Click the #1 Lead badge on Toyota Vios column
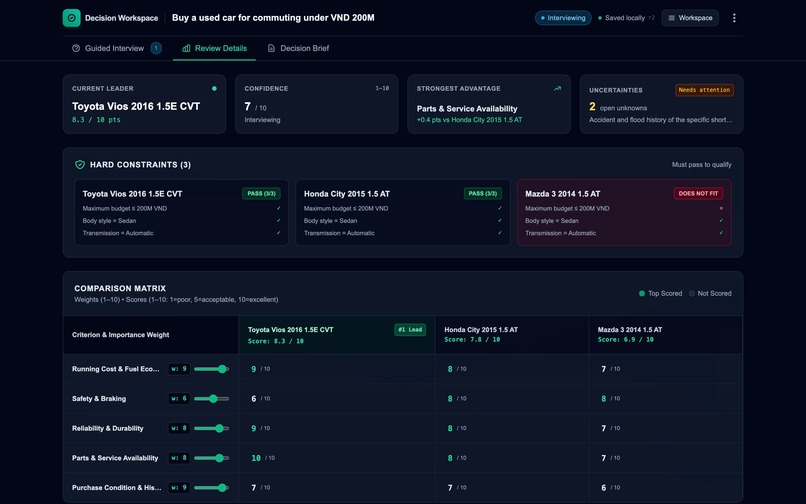Viewport: 806px width, 504px height. click(x=410, y=330)
